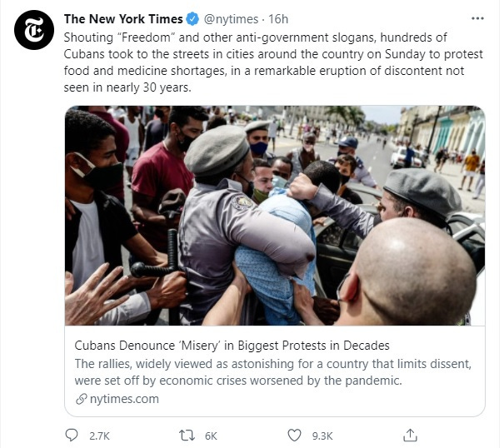Click the article description about rallies

273,372
